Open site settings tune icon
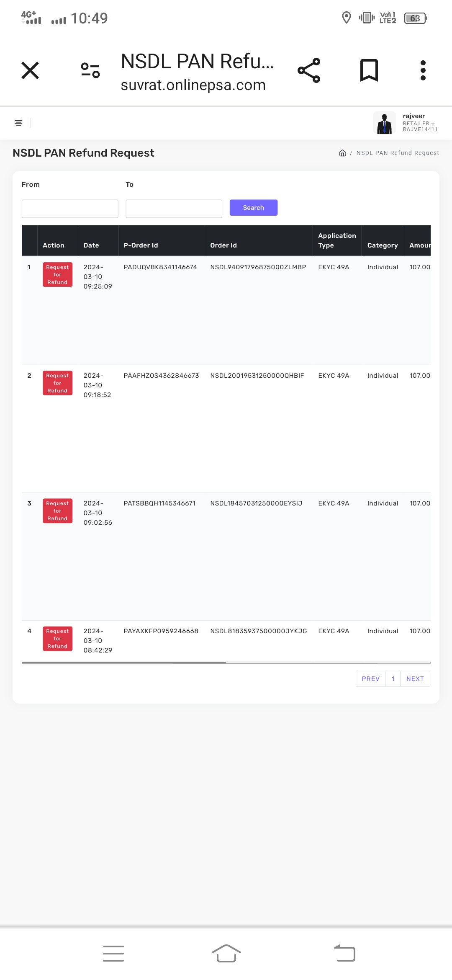Image resolution: width=452 pixels, height=980 pixels. click(x=90, y=70)
